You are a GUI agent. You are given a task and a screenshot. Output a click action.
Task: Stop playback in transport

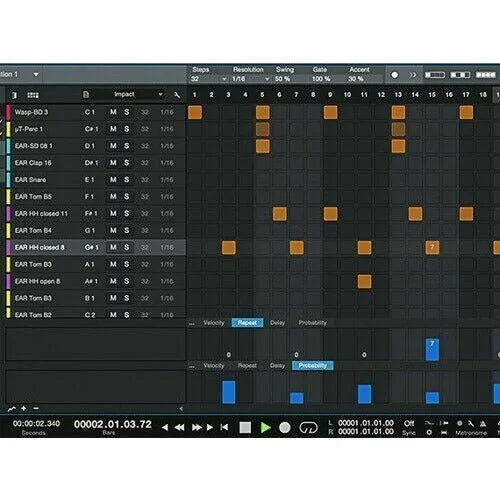(245, 427)
